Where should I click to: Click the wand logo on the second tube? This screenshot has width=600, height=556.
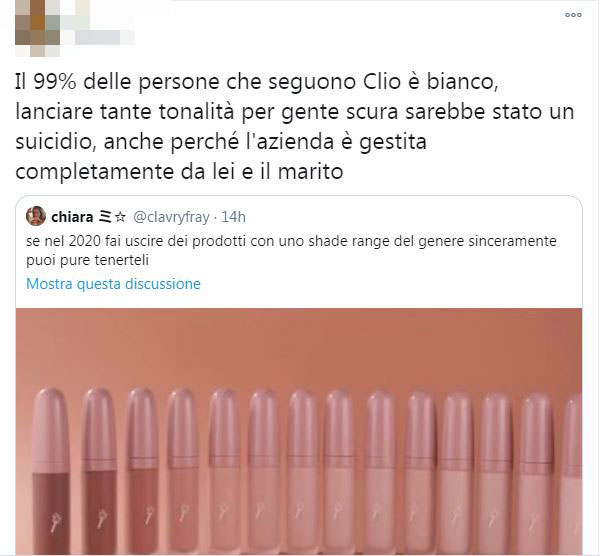click(101, 518)
